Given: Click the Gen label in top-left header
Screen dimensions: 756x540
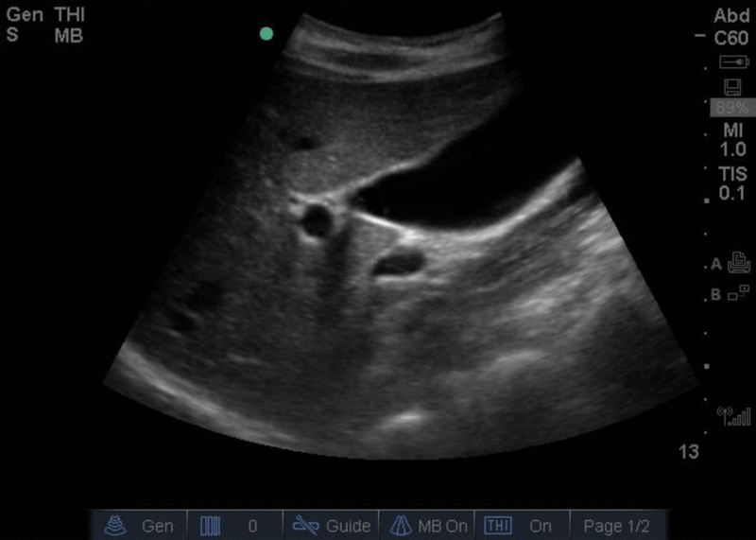Looking at the screenshot, I should [x=25, y=14].
